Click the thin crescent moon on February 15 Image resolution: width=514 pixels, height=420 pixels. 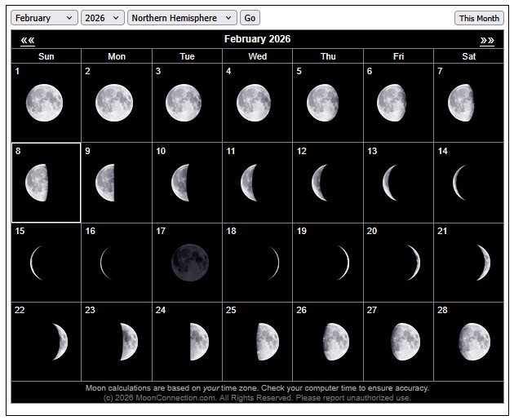coord(36,263)
